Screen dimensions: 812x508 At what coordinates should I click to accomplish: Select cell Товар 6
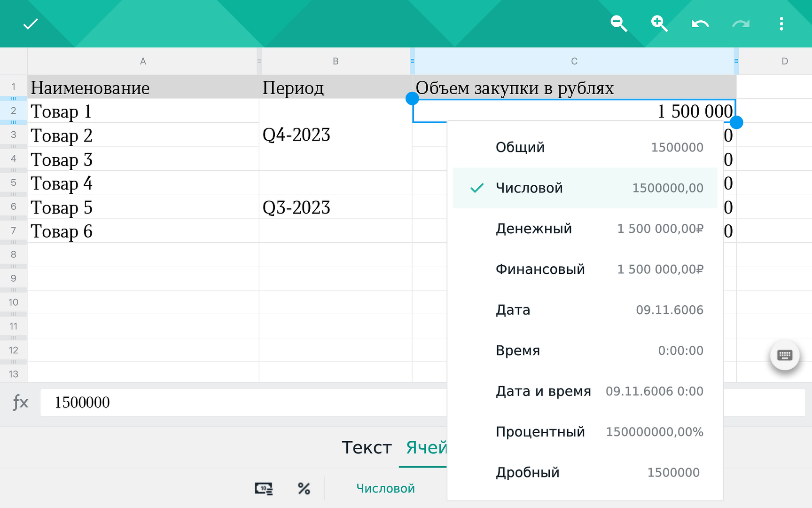coord(143,231)
